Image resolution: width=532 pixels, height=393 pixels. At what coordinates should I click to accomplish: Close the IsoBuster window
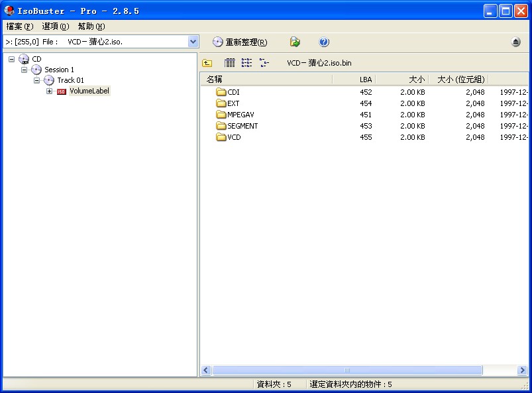coord(521,11)
